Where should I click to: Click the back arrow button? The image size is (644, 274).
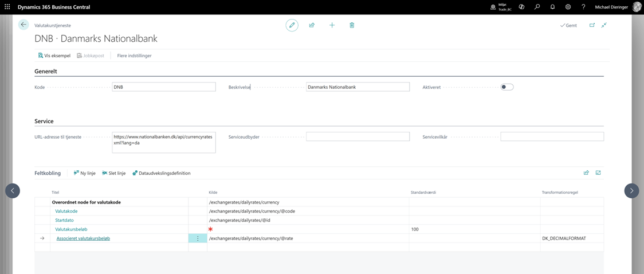[23, 25]
